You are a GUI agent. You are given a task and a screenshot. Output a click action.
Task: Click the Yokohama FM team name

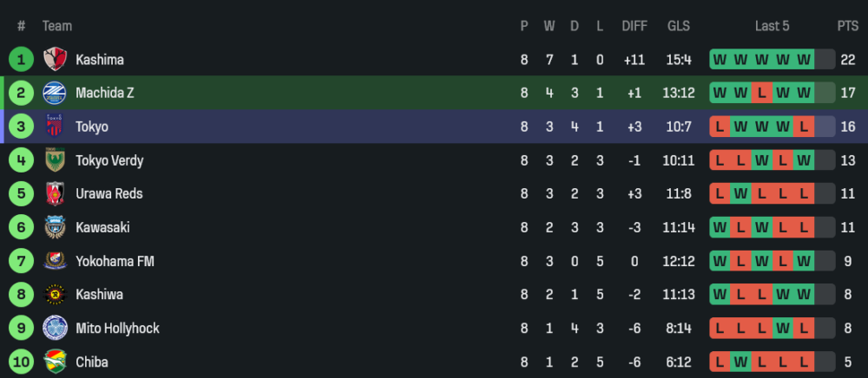click(x=115, y=261)
